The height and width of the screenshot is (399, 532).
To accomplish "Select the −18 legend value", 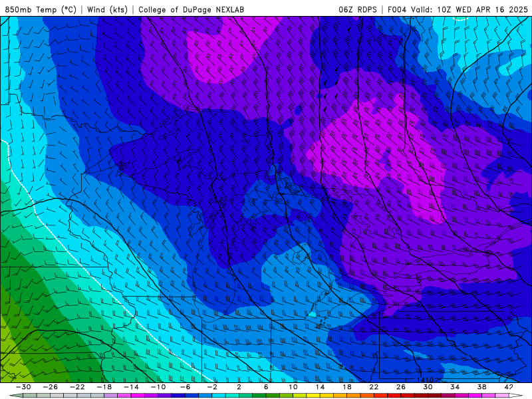I will (x=104, y=387).
